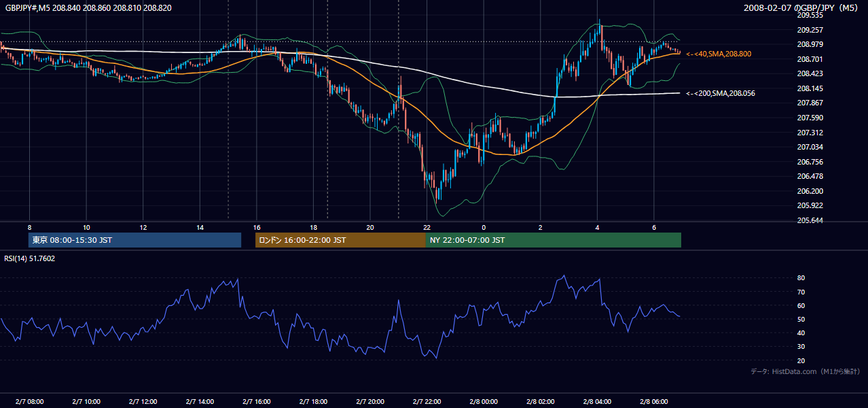Click the '2/8 00:00' bottom time label
The image size is (868, 408).
click(484, 402)
